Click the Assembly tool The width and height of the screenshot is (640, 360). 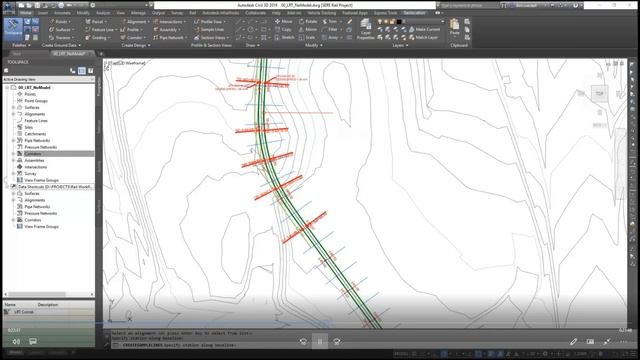click(166, 30)
